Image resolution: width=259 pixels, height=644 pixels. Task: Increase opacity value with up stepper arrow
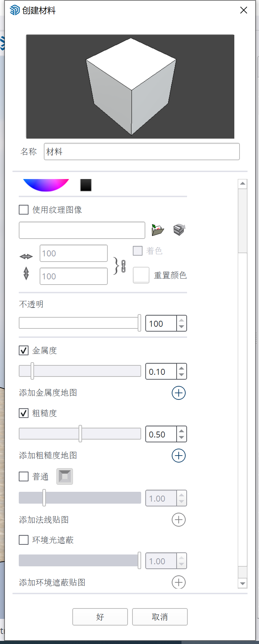tap(181, 320)
